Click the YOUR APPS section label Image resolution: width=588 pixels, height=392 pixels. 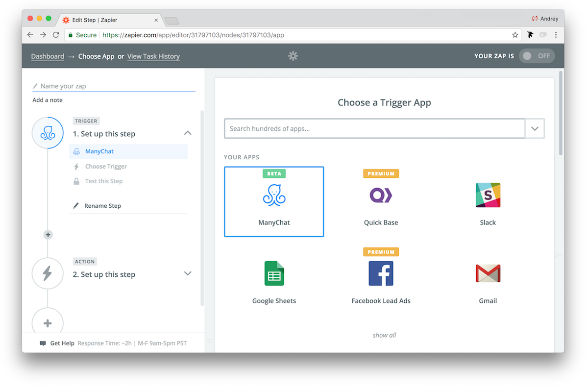pyautogui.click(x=242, y=157)
